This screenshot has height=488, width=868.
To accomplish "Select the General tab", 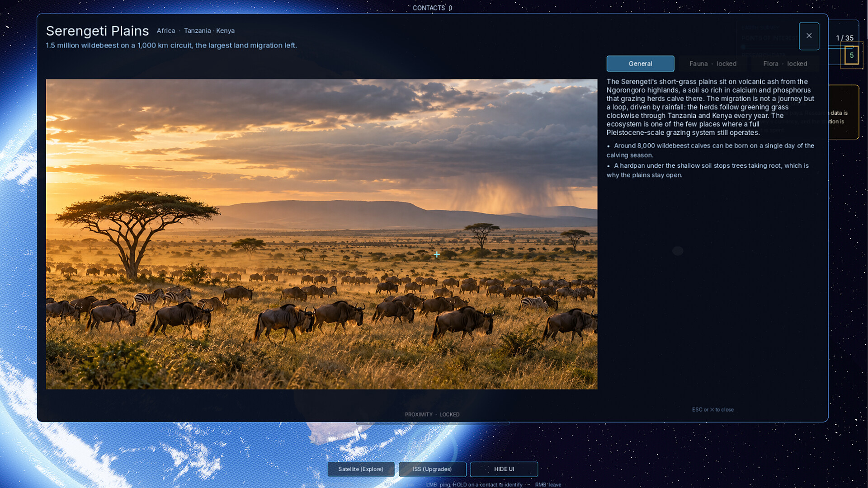I will pos(640,64).
